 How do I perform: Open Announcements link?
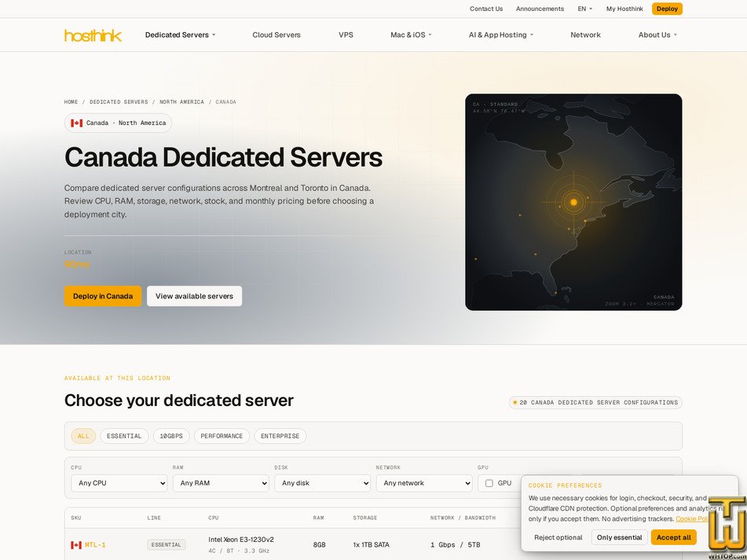point(540,9)
